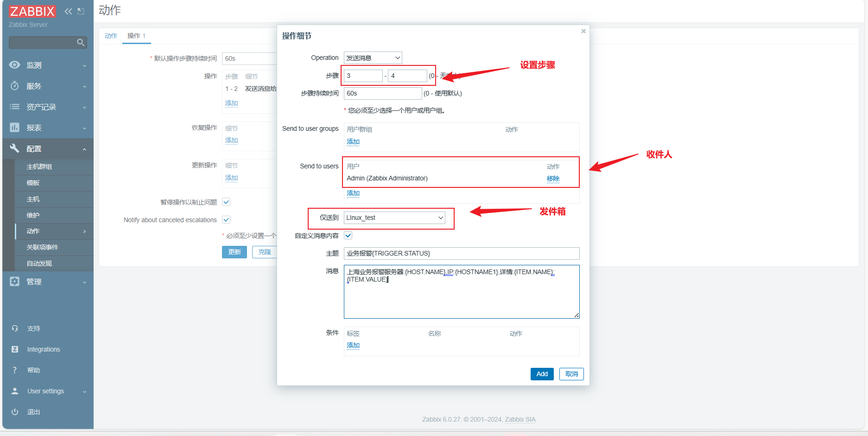Viewport: 868px width, 436px height.
Task: Collapse the 配置 menu chevron
Action: click(84, 149)
